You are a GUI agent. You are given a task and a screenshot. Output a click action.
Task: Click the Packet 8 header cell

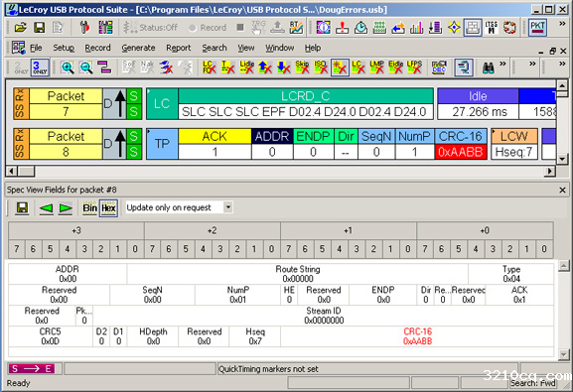pos(66,144)
